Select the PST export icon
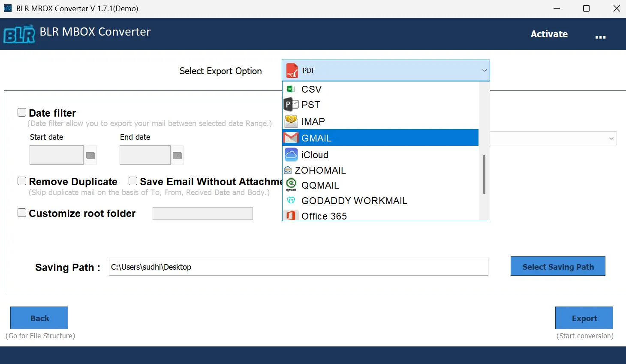626x364 pixels. 291,104
